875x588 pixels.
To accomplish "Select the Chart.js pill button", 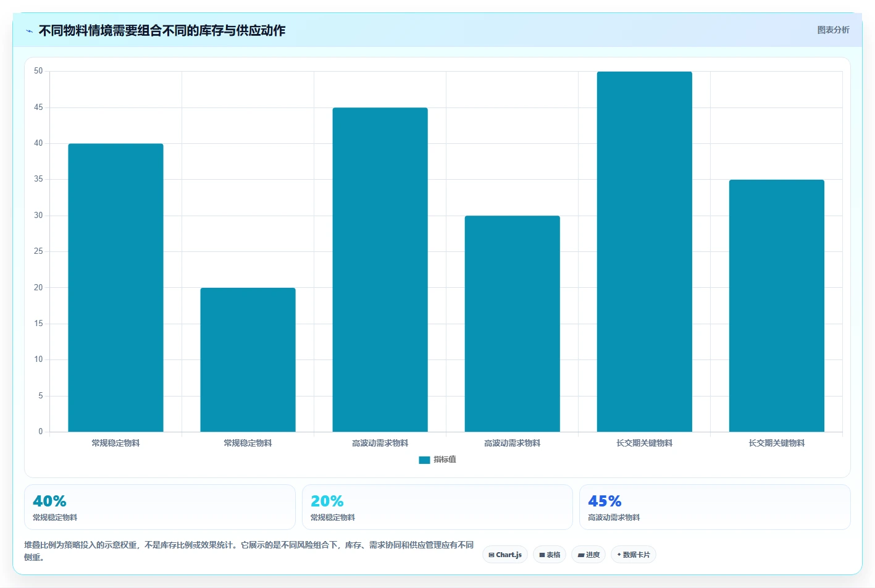I will tap(505, 555).
